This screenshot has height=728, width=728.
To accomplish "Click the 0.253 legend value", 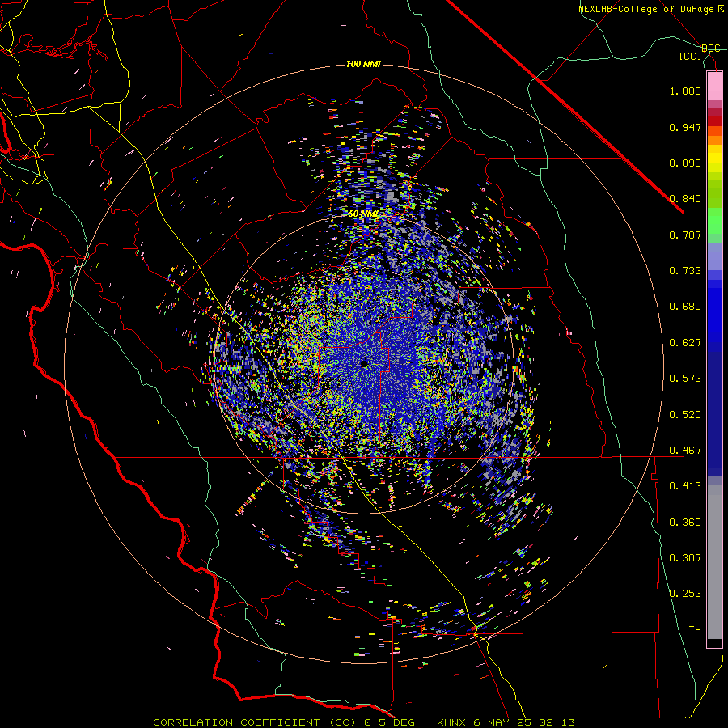I will pos(685,594).
